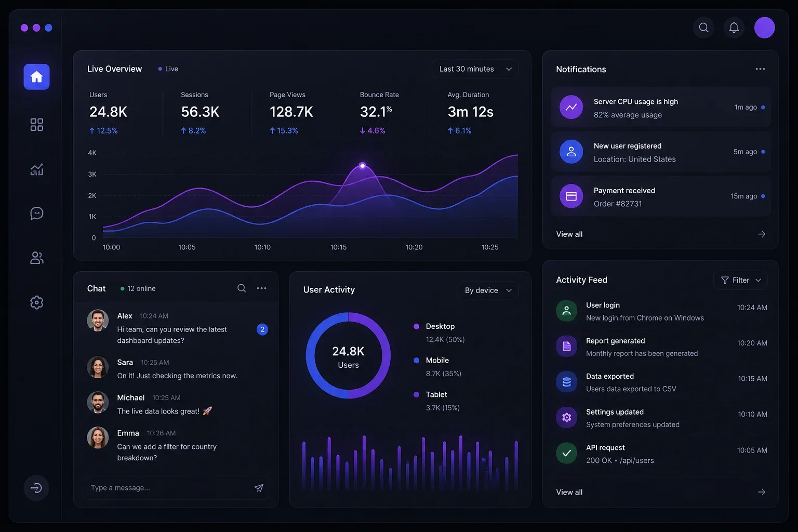Click the API request checkmark icon
Viewport: 798px width, 532px height.
[x=566, y=453]
